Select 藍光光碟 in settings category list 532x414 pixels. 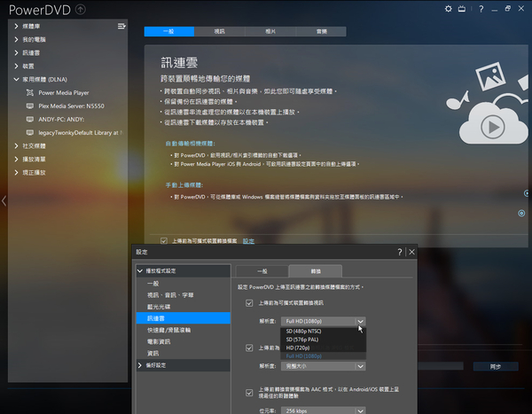pos(160,306)
